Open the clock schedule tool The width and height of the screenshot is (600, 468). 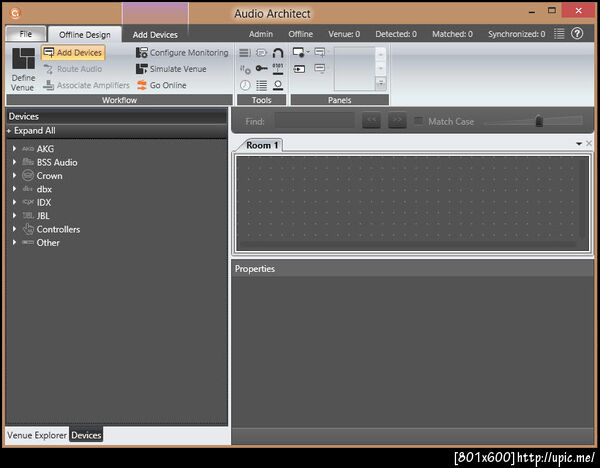pyautogui.click(x=245, y=85)
